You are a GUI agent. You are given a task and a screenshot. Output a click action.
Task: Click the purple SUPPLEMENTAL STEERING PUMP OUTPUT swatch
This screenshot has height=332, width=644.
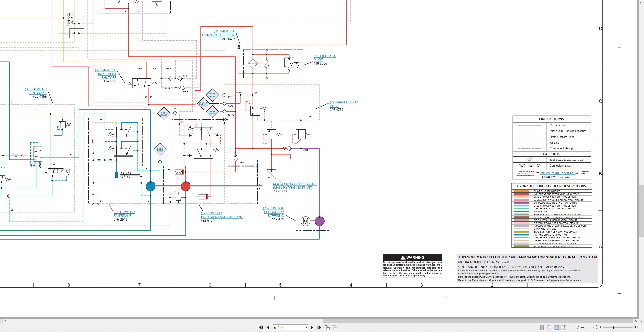pyautogui.click(x=522, y=203)
